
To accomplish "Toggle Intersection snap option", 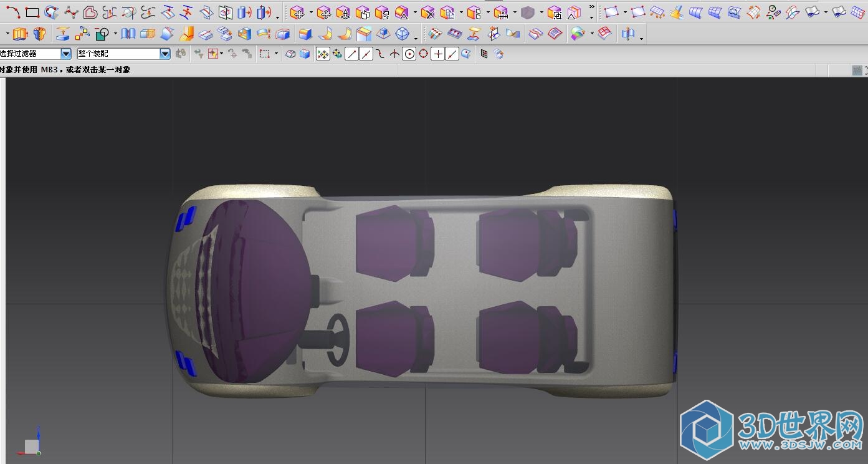I will pos(394,54).
